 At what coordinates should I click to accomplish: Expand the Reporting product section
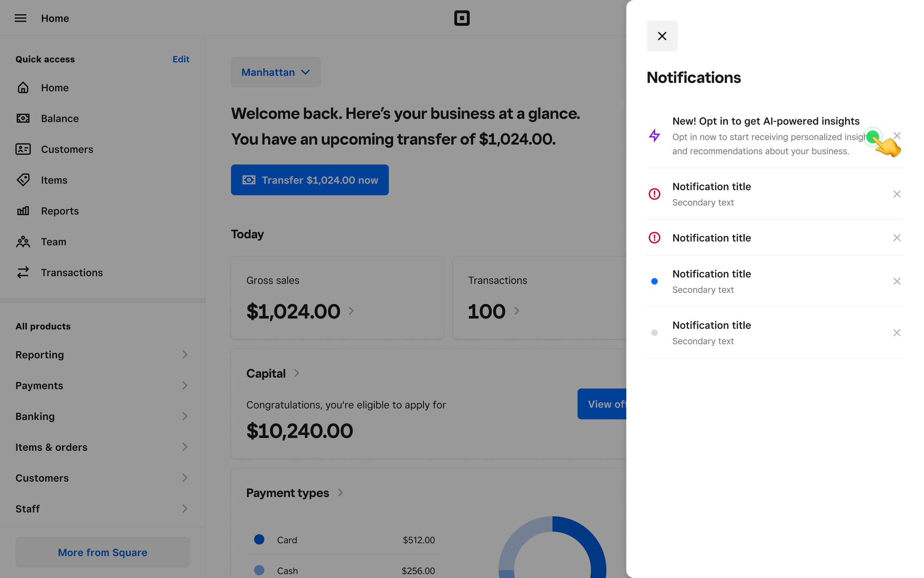pos(102,355)
